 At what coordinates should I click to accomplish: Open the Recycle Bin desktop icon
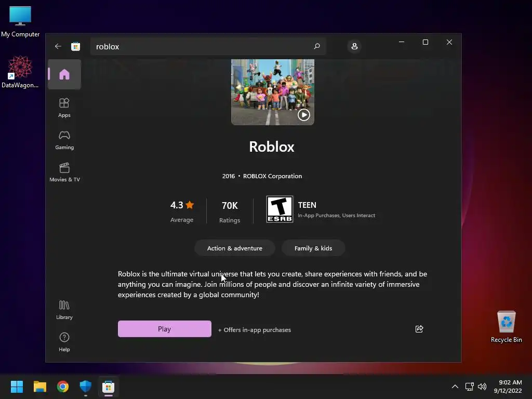click(506, 326)
